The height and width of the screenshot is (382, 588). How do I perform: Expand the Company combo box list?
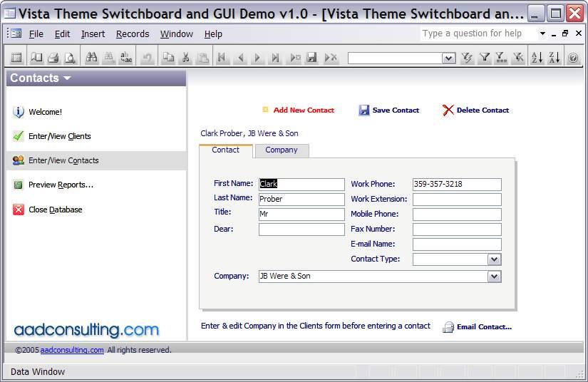pos(494,277)
